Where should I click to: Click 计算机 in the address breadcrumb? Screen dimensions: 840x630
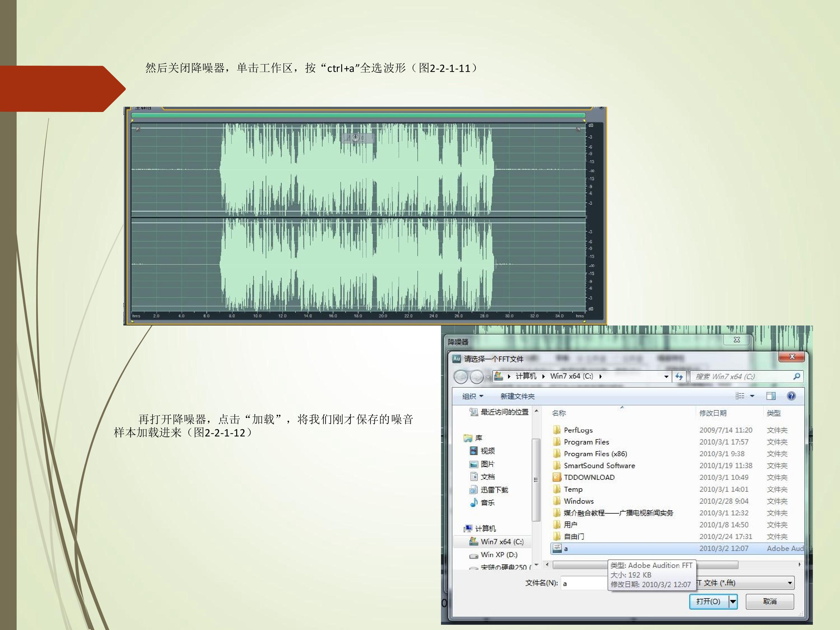click(x=526, y=376)
